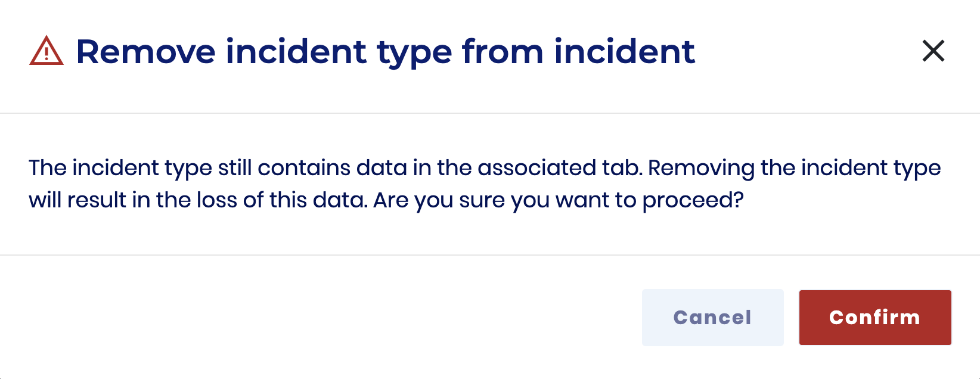This screenshot has height=379, width=980.
Task: Click 'Removing the incident type' in the message
Action: pyautogui.click(x=794, y=168)
